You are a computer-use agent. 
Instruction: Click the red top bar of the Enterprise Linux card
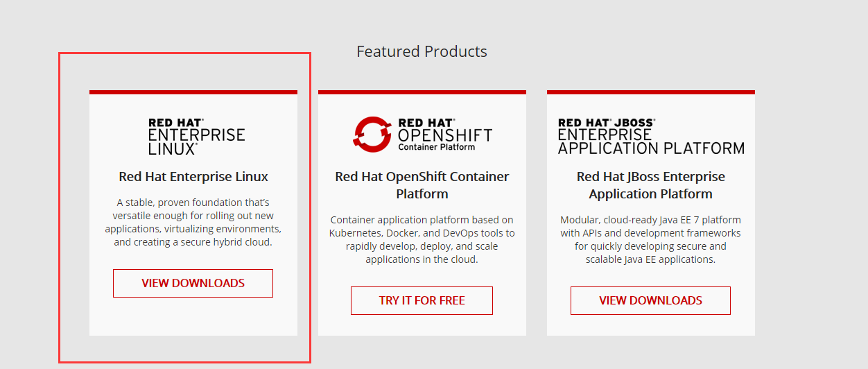193,92
